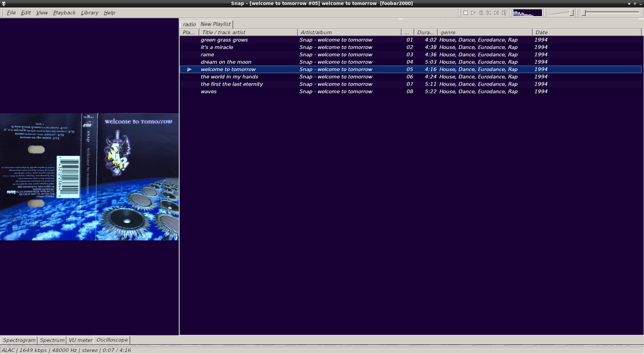Click the artist cell of waves row

click(336, 92)
